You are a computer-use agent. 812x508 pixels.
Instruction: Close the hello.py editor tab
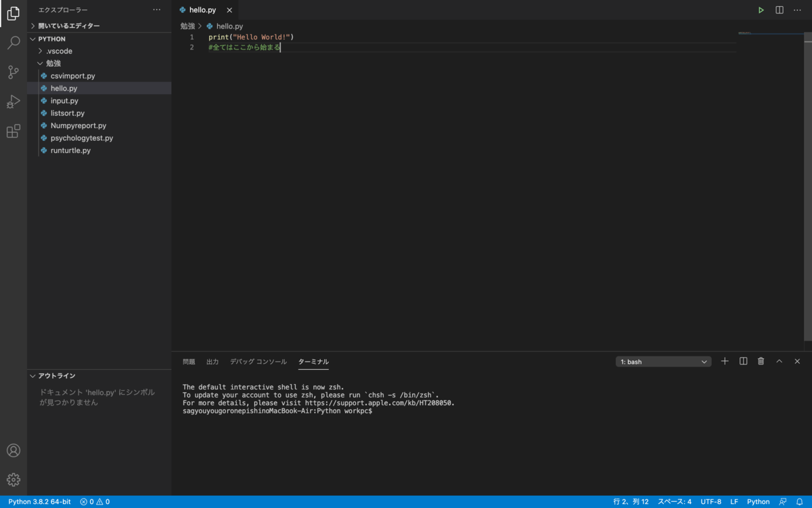(229, 10)
